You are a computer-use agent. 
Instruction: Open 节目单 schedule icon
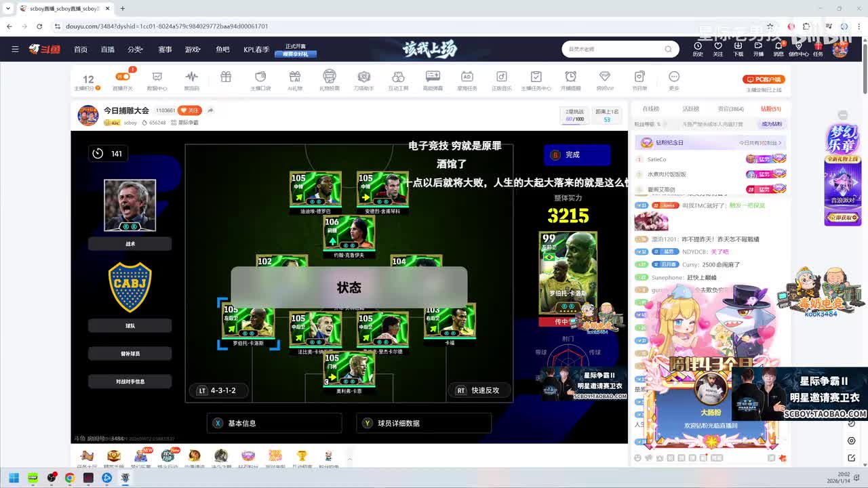click(639, 81)
